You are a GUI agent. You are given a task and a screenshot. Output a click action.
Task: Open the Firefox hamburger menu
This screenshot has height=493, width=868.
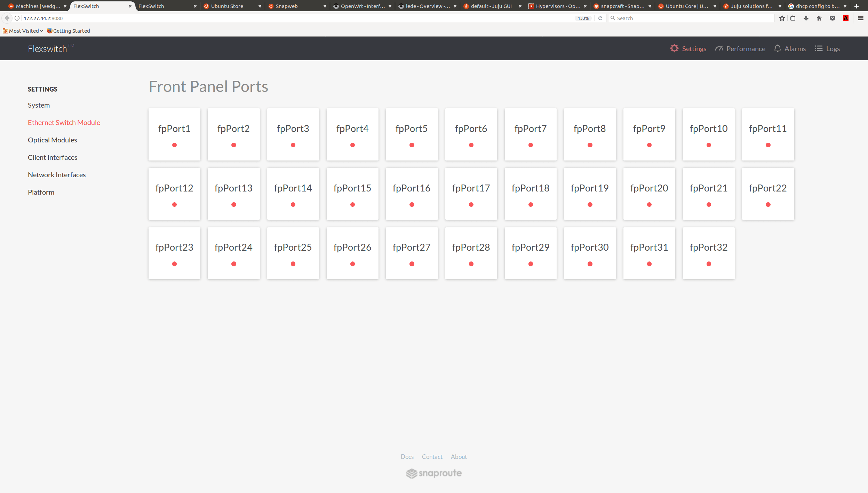coord(861,18)
